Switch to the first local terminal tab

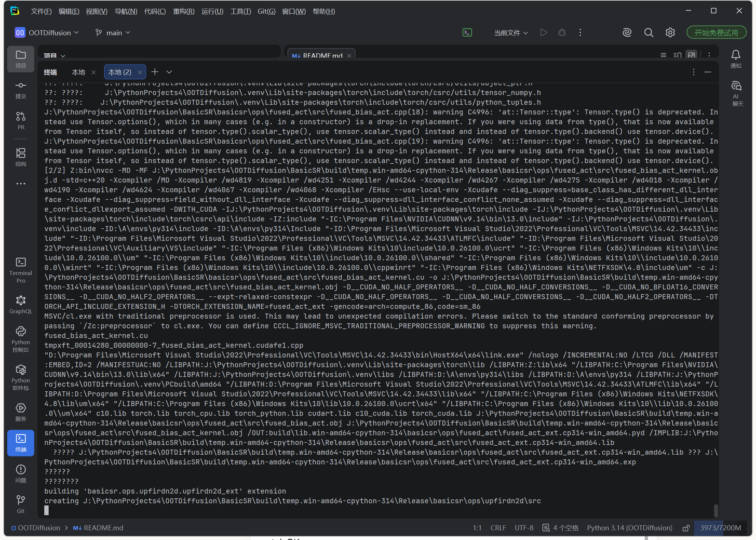pyautogui.click(x=78, y=72)
